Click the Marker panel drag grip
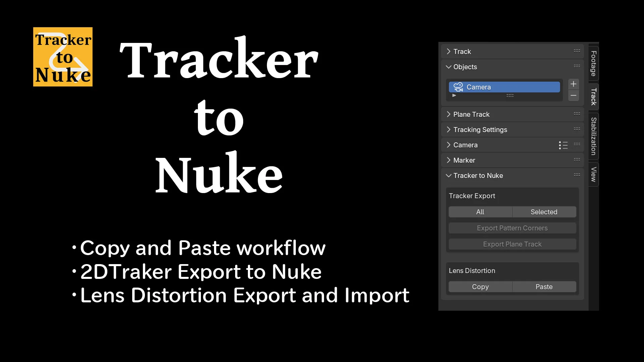 point(577,160)
